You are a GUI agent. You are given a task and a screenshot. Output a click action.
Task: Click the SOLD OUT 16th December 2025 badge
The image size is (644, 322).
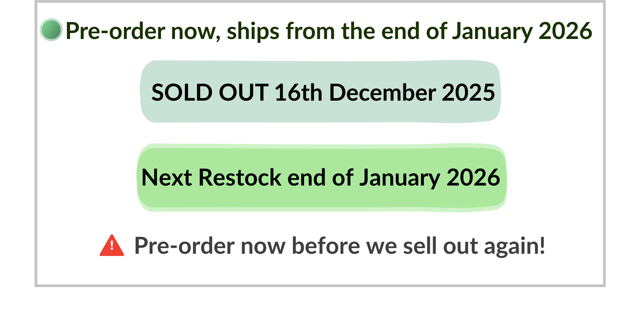coord(320,92)
